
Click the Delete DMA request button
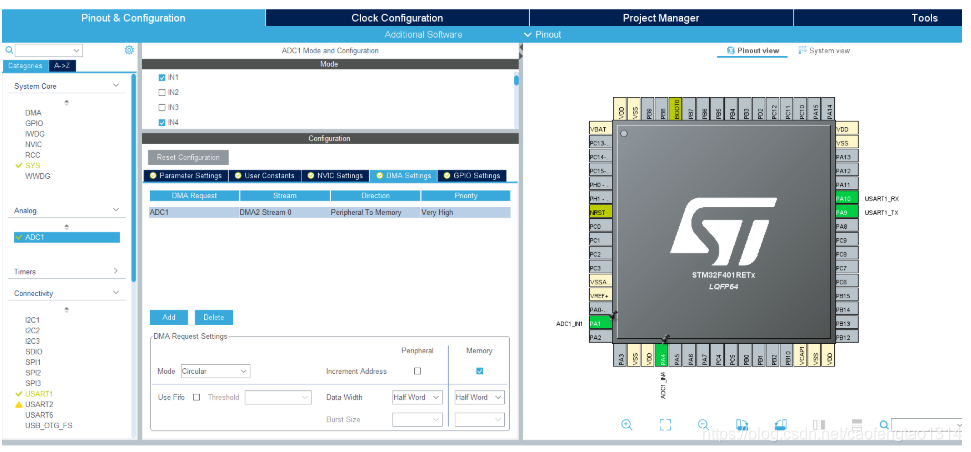214,317
